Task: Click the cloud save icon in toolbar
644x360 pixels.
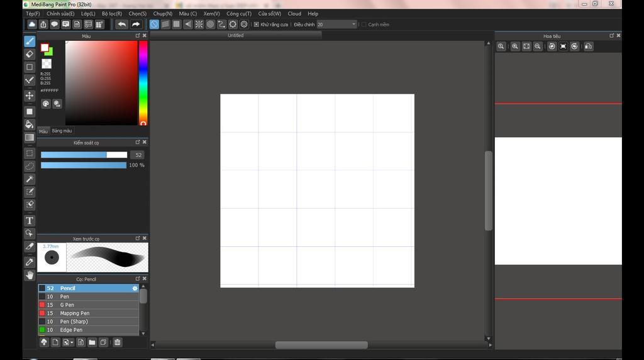Action: pos(31,25)
